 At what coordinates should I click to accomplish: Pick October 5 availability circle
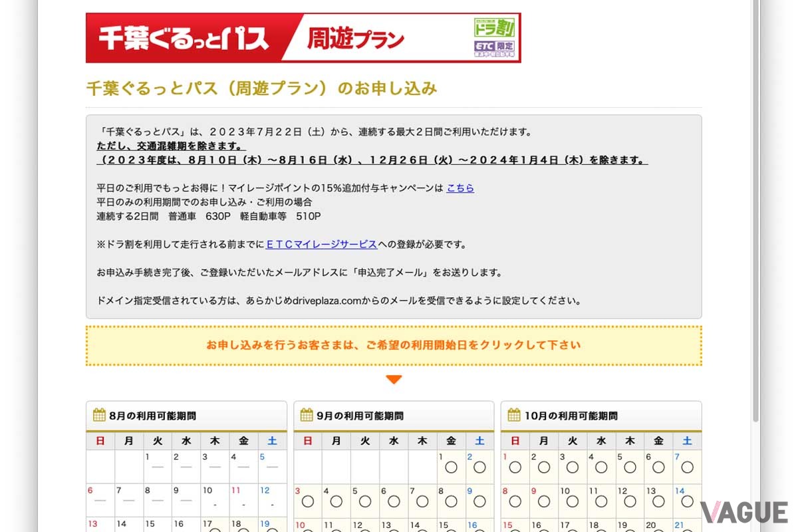tap(630, 467)
